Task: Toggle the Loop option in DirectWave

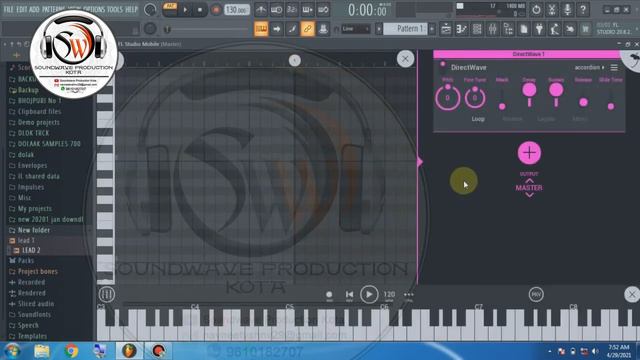Action: tap(478, 119)
